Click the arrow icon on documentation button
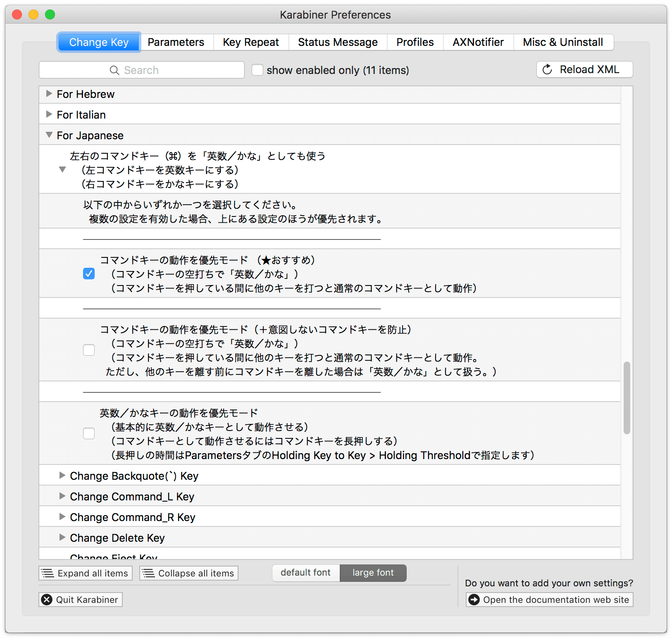672x638 pixels. point(474,600)
